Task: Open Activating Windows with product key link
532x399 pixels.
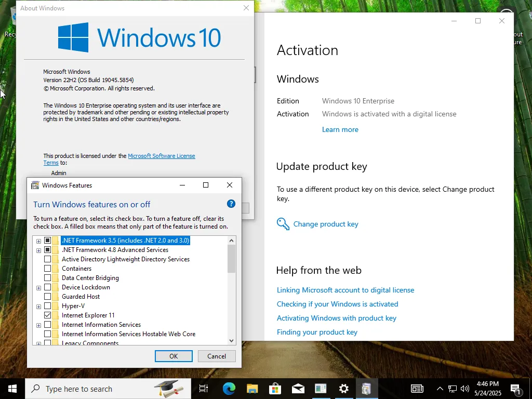Action: 337,318
